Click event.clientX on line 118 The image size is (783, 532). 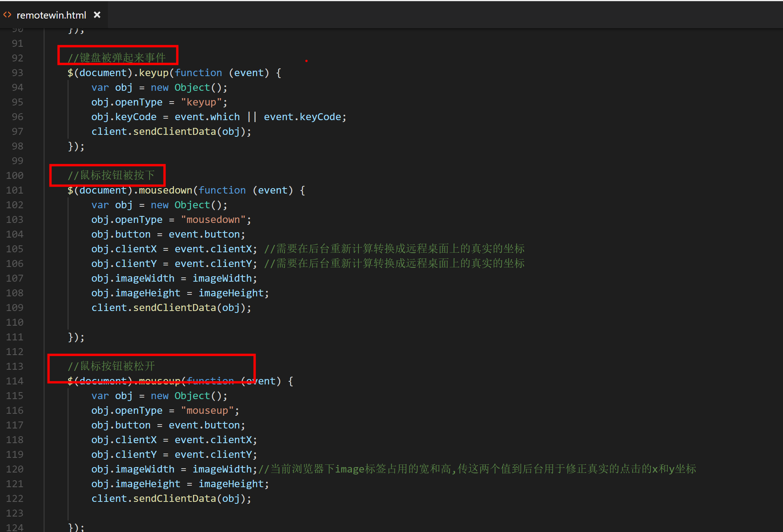pos(213,440)
